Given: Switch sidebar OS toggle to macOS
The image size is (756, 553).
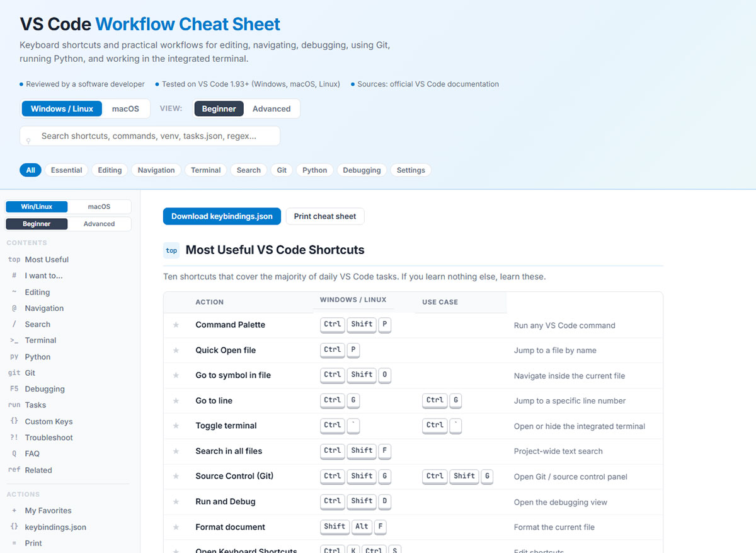Looking at the screenshot, I should [x=99, y=207].
